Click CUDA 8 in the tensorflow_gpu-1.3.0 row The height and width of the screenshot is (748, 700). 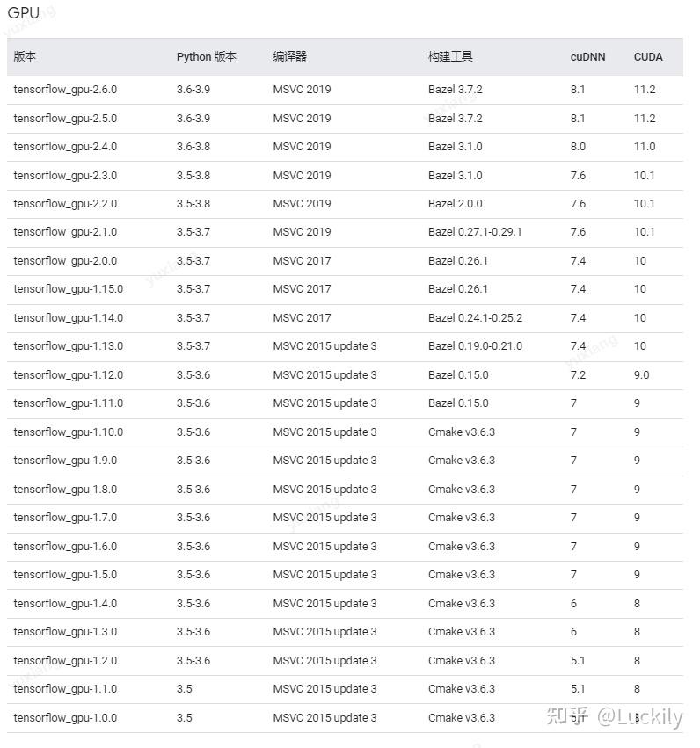pos(637,632)
